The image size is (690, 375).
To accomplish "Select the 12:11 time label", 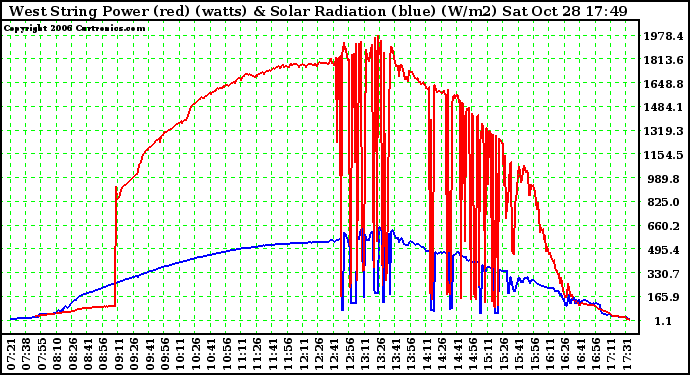I will [x=304, y=354].
